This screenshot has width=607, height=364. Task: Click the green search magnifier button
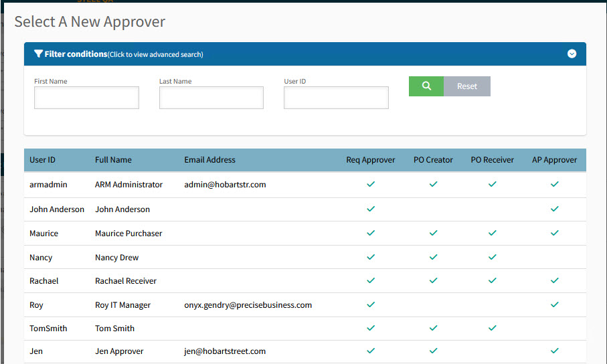pyautogui.click(x=426, y=86)
